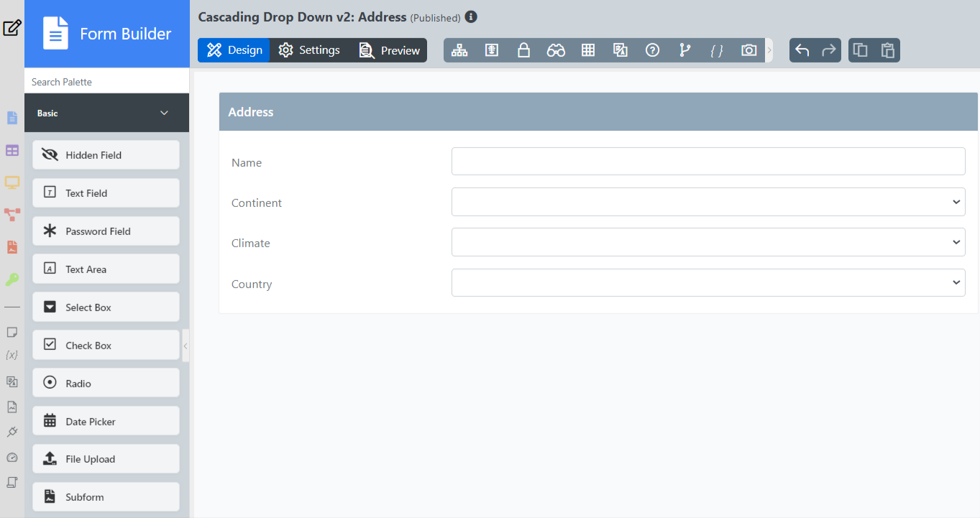This screenshot has height=518, width=980.
Task: Select the Hidden Field palette element
Action: [x=106, y=155]
